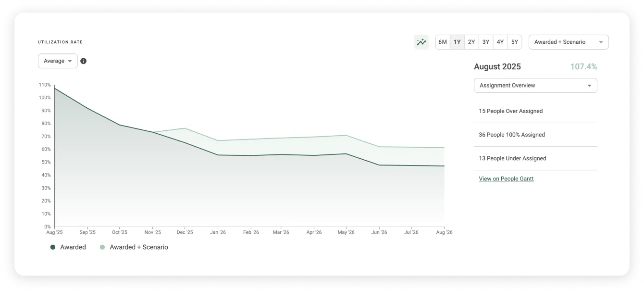Click the sparkle trend chart icon
Screen dimensions: 644x292
coord(421,42)
